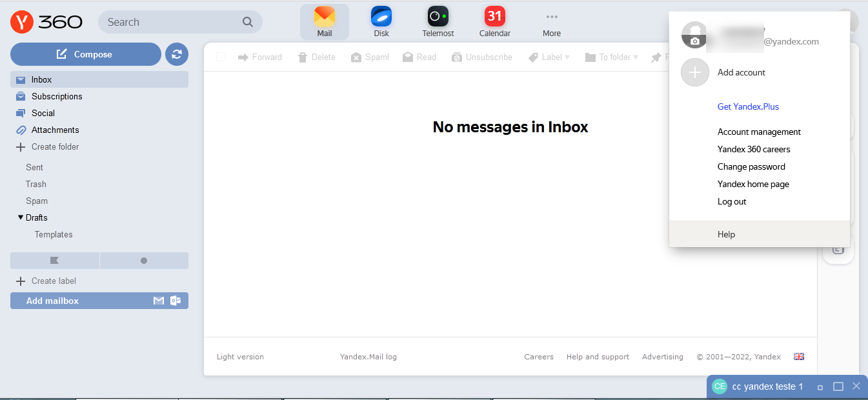The image size is (868, 400).
Task: Open the Mail service icon
Action: (x=325, y=22)
